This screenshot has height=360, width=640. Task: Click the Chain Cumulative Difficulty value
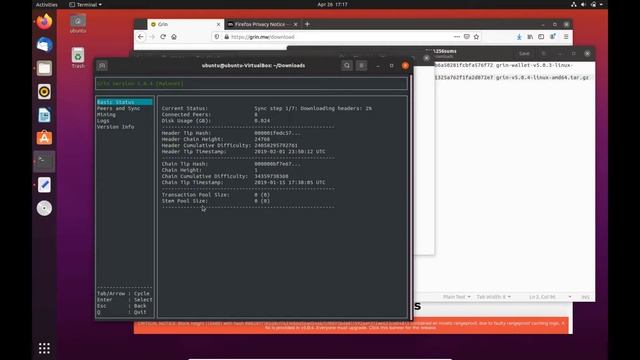coord(271,176)
